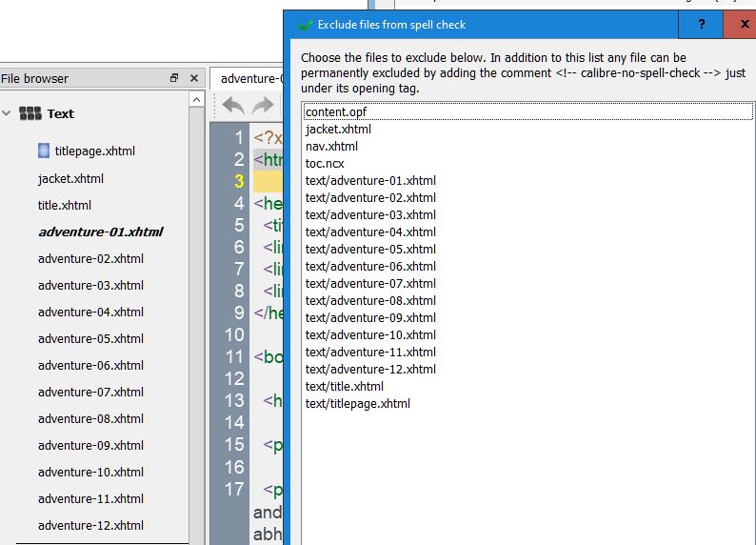Float the File browser panel
This screenshot has width=756, height=545.
pyautogui.click(x=174, y=78)
